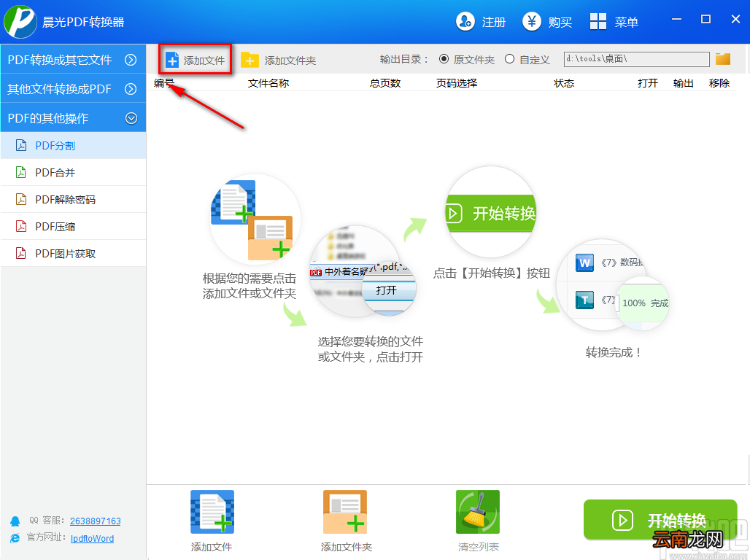The height and width of the screenshot is (560, 750).
Task: Select PDF分割 in the sidebar
Action: [73, 145]
